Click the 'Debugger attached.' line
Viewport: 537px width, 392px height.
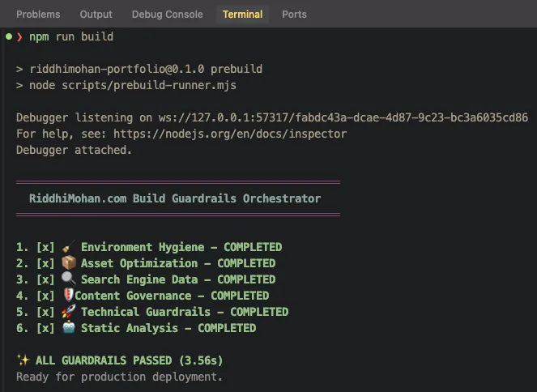pos(74,150)
